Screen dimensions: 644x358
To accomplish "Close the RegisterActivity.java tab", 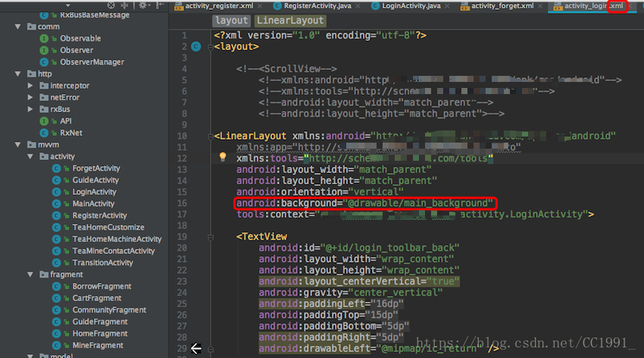I will click(358, 6).
